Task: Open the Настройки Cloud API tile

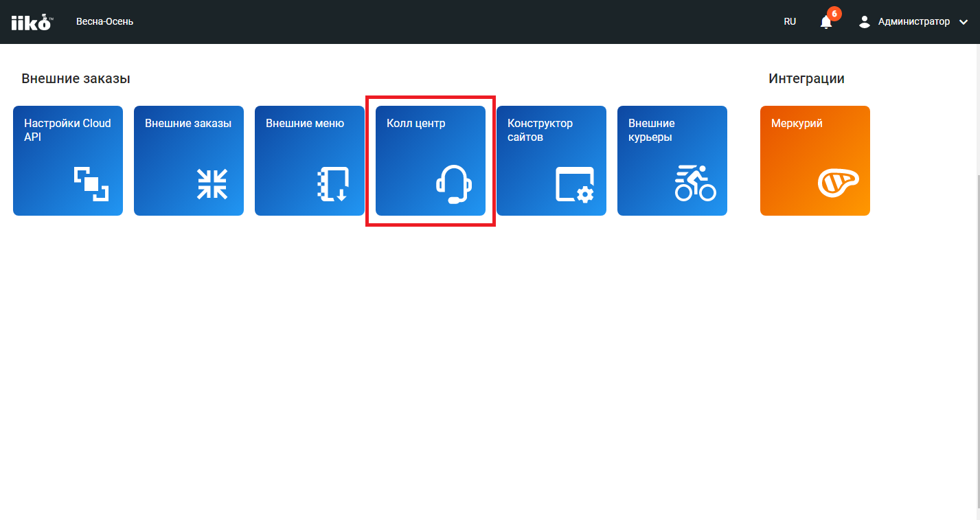Action: [x=68, y=161]
